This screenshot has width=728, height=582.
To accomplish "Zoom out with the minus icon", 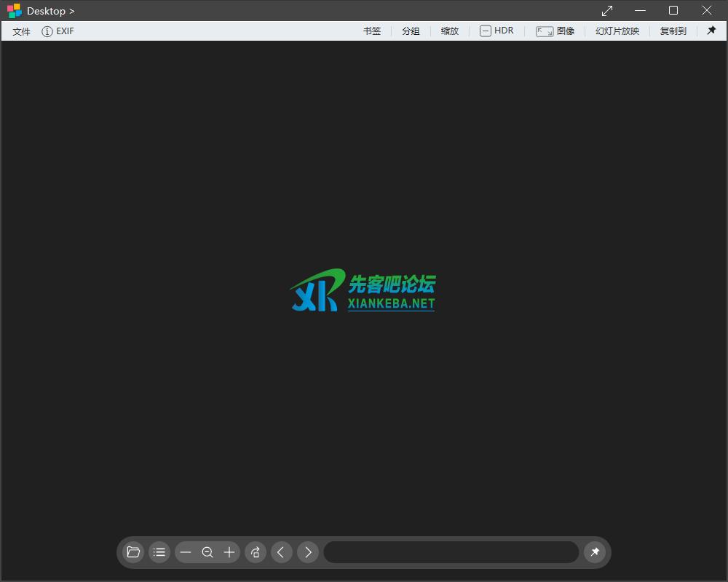I will tap(186, 552).
